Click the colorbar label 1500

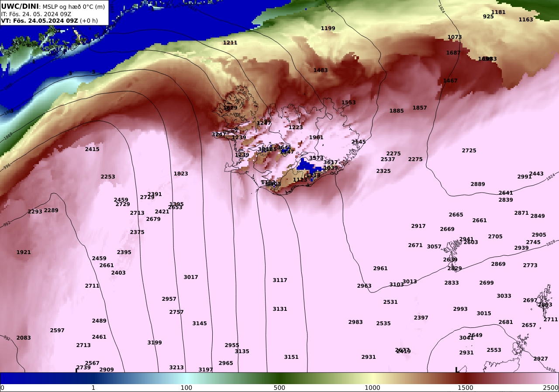point(466,388)
